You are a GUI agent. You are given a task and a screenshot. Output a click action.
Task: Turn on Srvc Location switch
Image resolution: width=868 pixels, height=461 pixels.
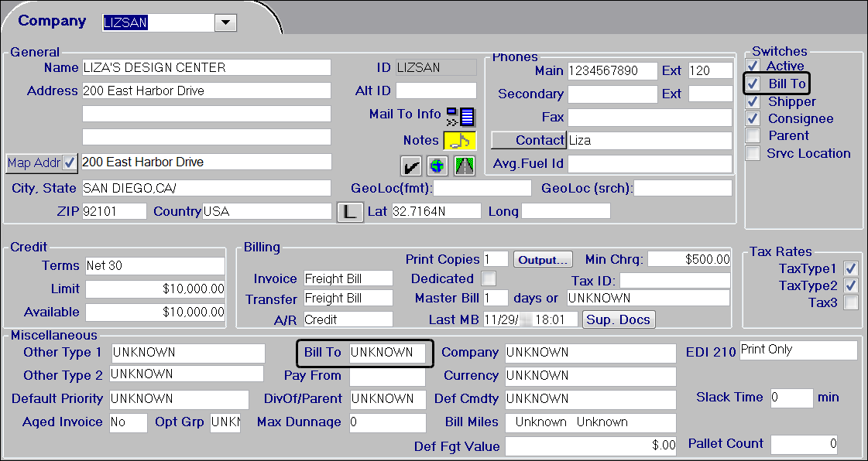(753, 153)
